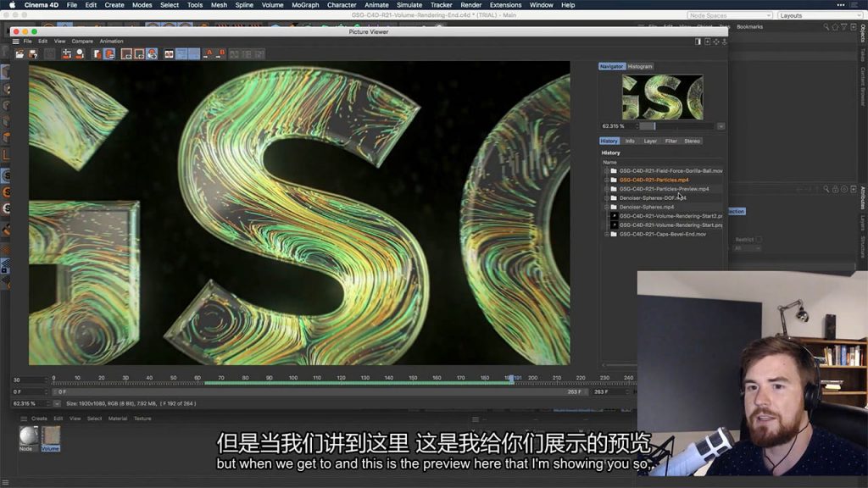
Task: Click the document copy icon in the toolbar
Action: (97, 53)
